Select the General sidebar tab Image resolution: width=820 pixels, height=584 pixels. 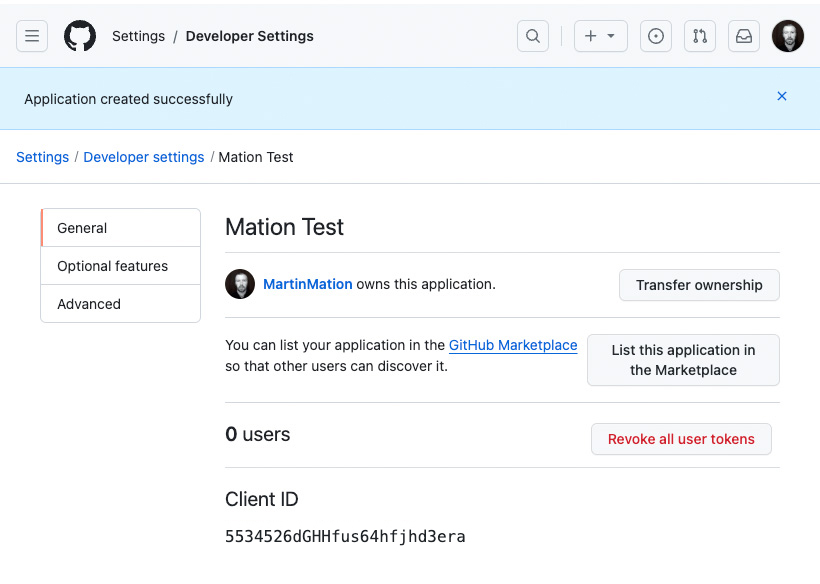coord(121,228)
